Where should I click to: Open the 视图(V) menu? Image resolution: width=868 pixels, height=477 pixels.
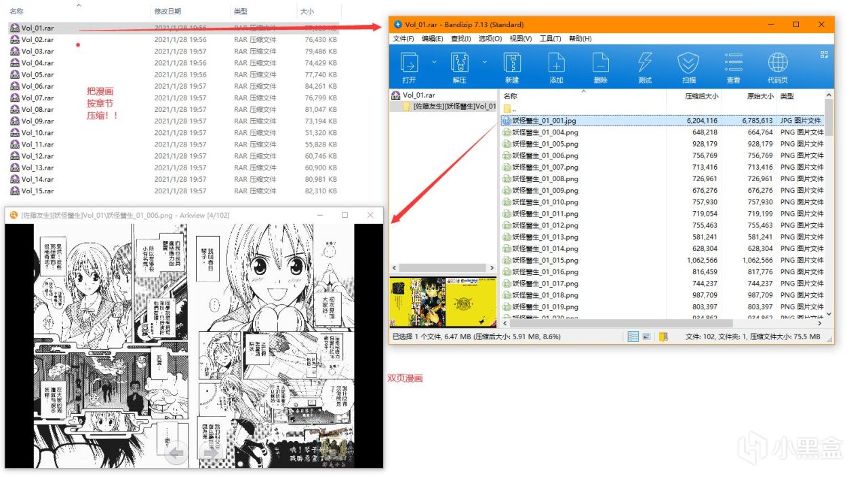(x=520, y=39)
